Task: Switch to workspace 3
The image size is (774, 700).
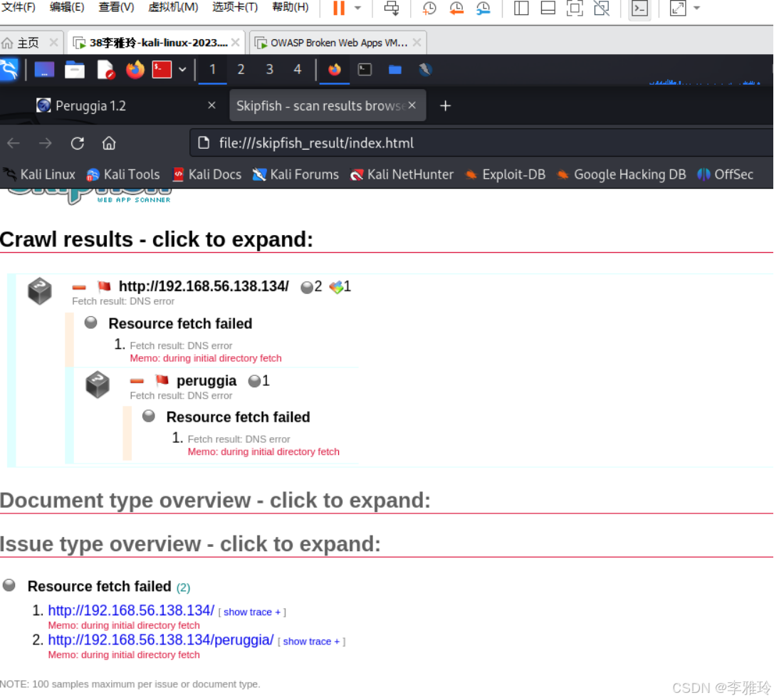Action: pos(270,70)
